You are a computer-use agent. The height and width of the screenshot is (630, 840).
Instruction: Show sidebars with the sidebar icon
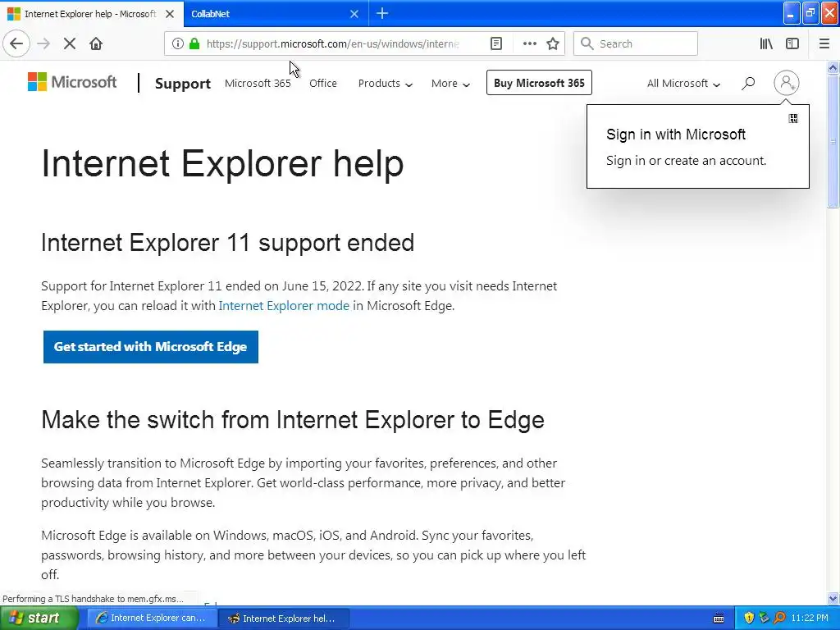tap(792, 43)
